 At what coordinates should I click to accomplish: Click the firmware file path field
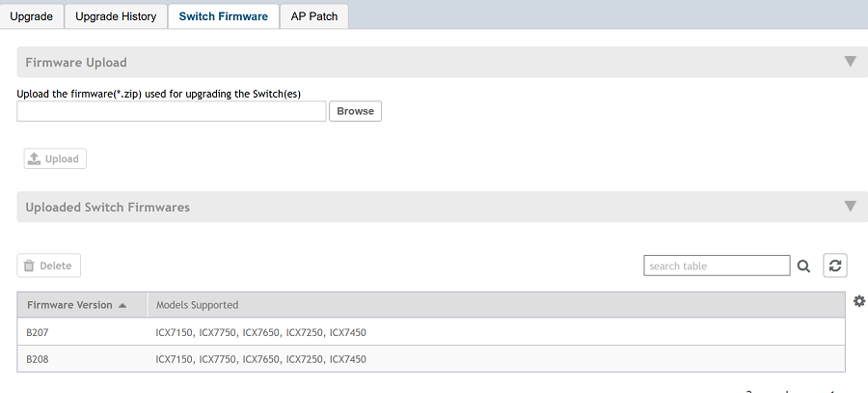coord(172,111)
